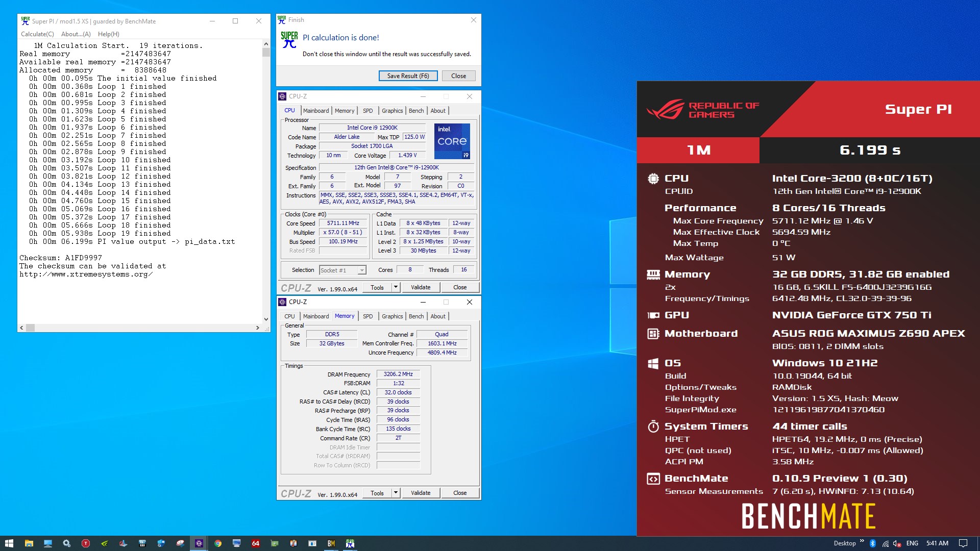Open the Windows Start menu
980x551 pixels.
point(9,543)
